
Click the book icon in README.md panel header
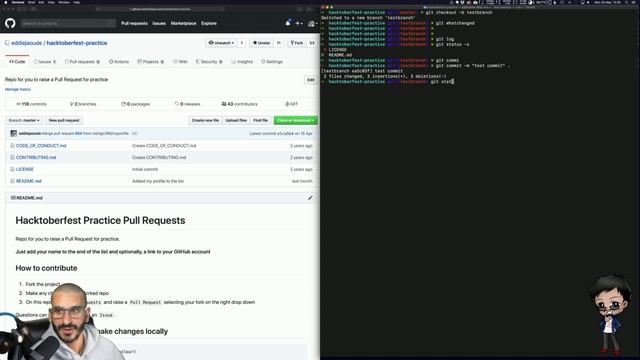pos(13,198)
